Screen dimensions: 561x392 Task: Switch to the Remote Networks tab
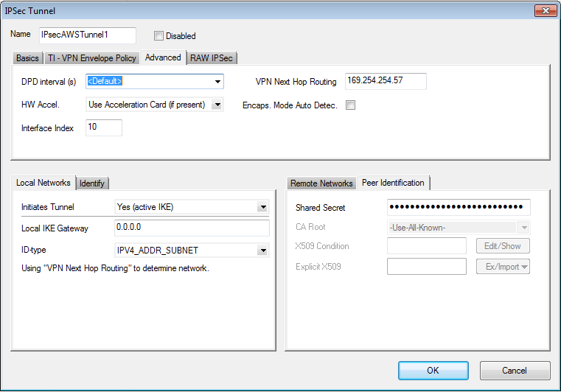(321, 183)
